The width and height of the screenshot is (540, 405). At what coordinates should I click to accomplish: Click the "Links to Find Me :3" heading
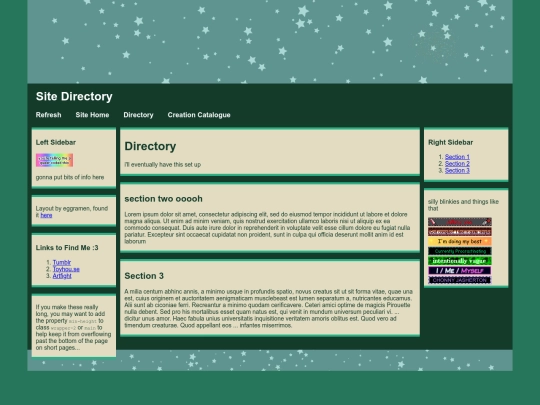point(67,248)
